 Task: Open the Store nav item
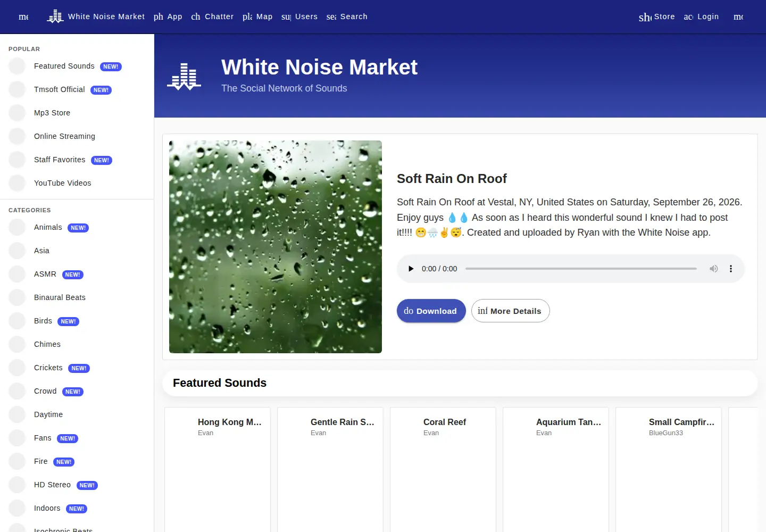(657, 16)
